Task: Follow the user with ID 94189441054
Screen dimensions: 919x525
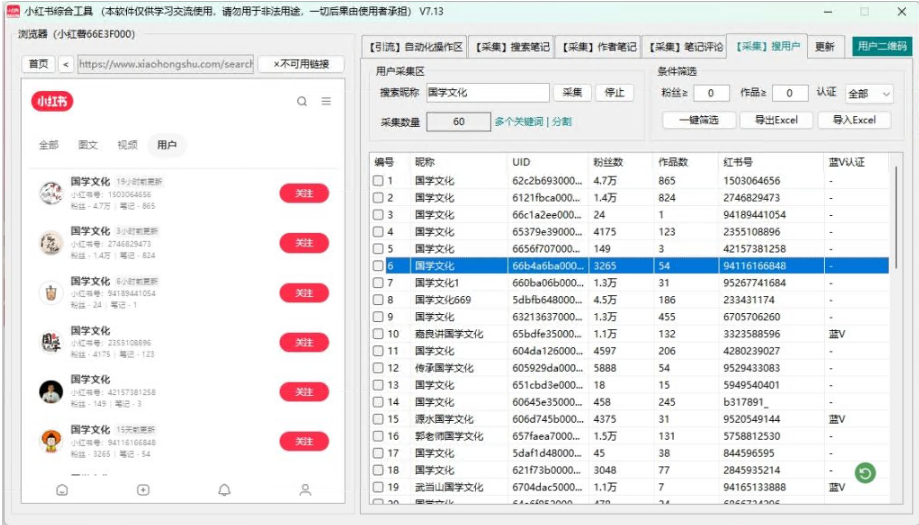Action: point(304,292)
